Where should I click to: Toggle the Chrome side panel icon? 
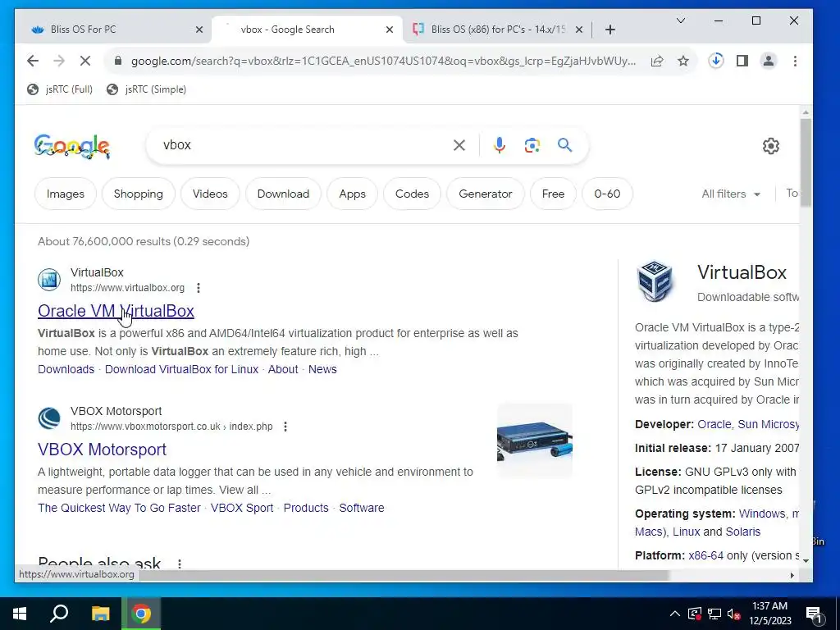pyautogui.click(x=742, y=61)
